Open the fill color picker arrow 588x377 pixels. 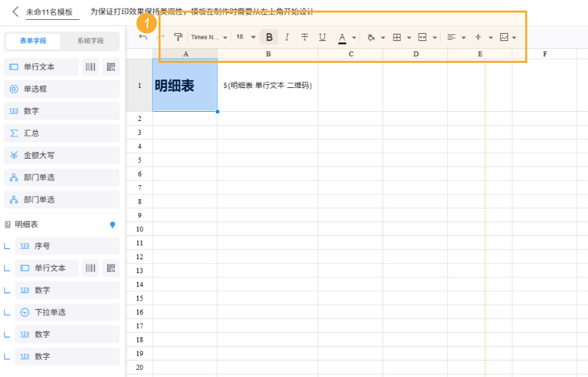point(383,38)
